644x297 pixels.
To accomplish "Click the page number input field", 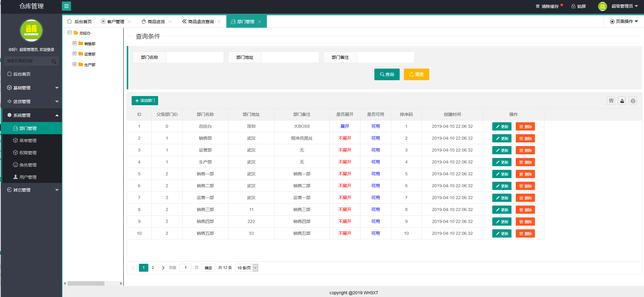I will [x=186, y=268].
